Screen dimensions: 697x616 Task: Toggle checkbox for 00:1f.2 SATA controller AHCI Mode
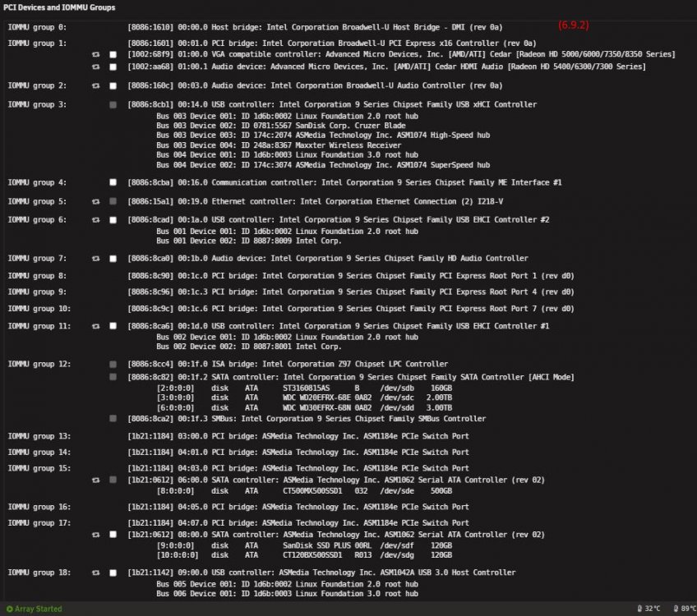coord(113,377)
